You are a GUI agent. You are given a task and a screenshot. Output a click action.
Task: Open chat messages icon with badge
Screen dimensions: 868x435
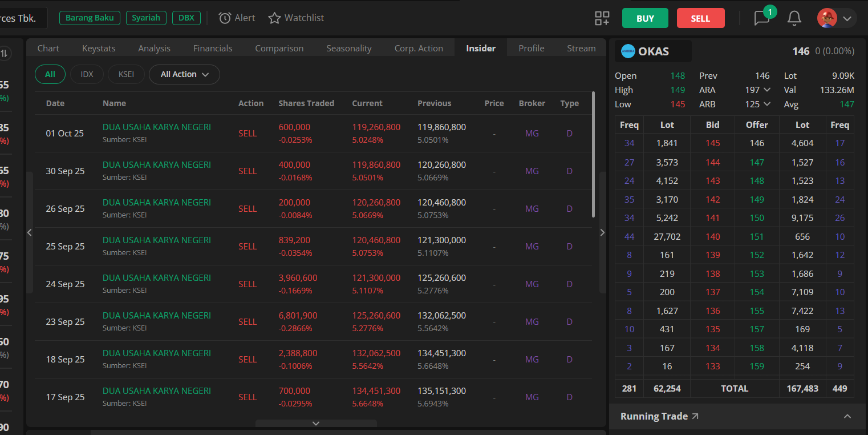762,18
